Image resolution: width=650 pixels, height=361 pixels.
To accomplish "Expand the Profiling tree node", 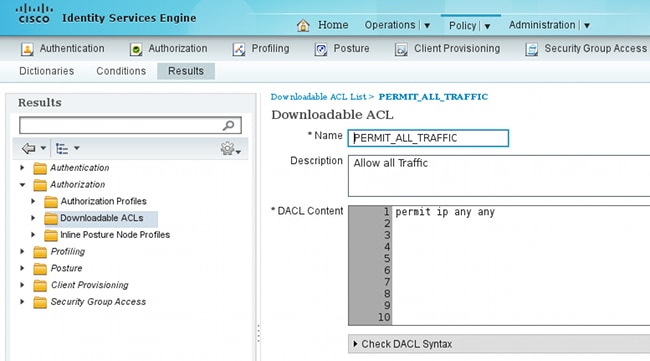I will pyautogui.click(x=22, y=252).
